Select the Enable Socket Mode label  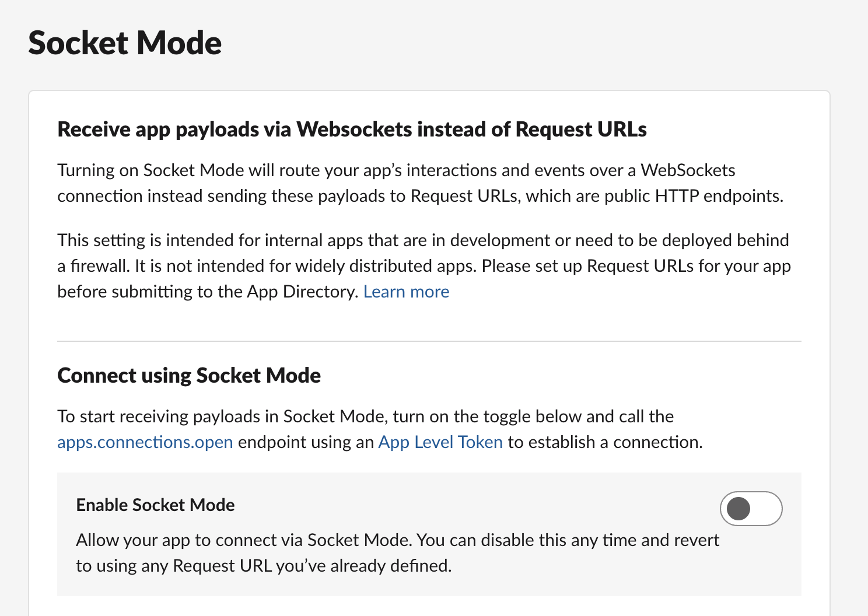[155, 505]
